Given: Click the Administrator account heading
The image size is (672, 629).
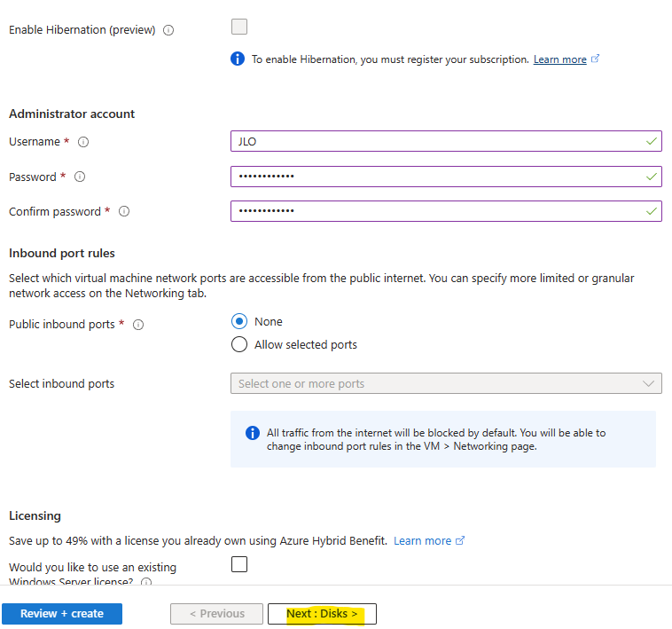Looking at the screenshot, I should click(72, 114).
